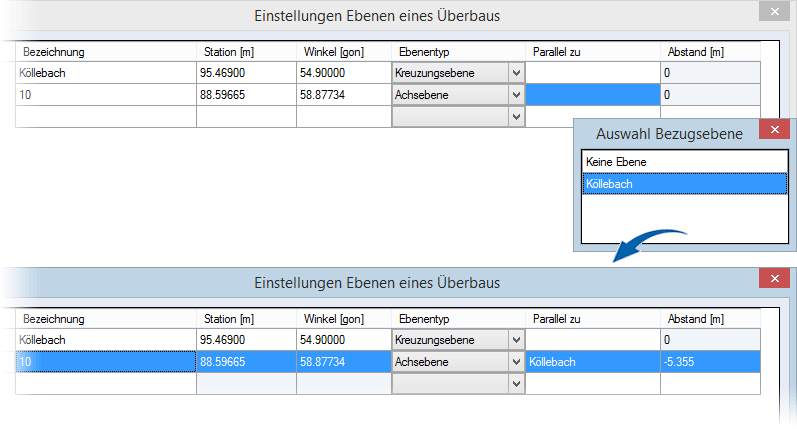Click Abstand cell of Köllebach row in upper window
The height and width of the screenshot is (429, 797).
(x=711, y=73)
